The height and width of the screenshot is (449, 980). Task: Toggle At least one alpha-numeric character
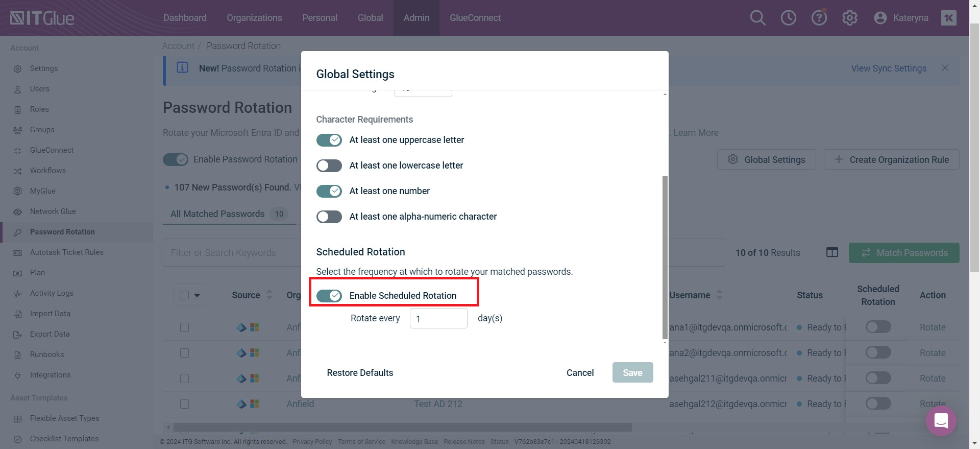click(x=329, y=217)
